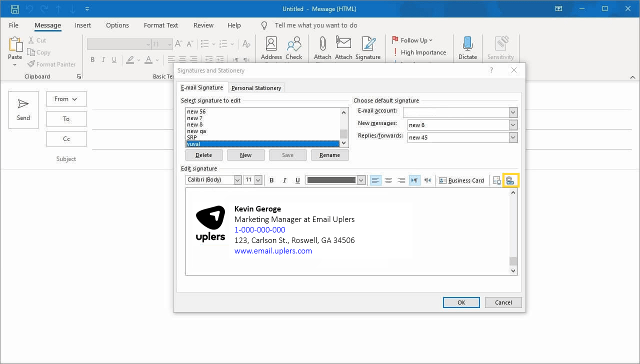Switch to the Personal Stationery tab
This screenshot has height=364, width=640.
256,87
